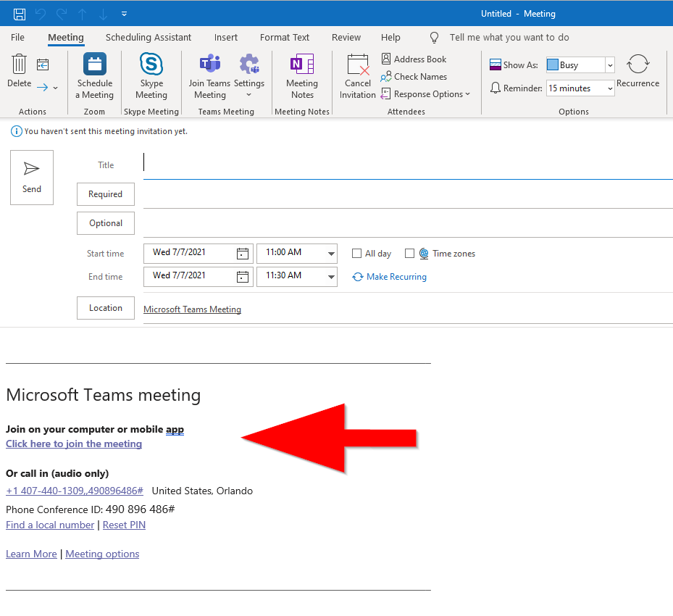
Task: Click here to join the meeting link
Action: coord(74,444)
